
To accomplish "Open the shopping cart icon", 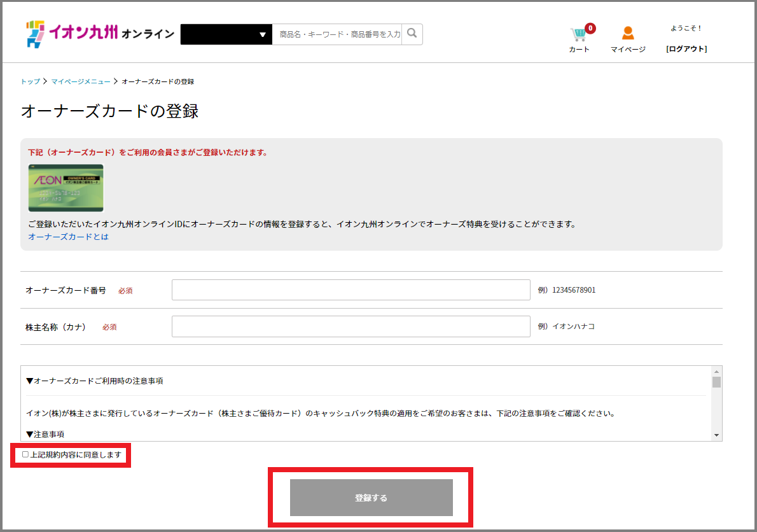I will pos(580,38).
